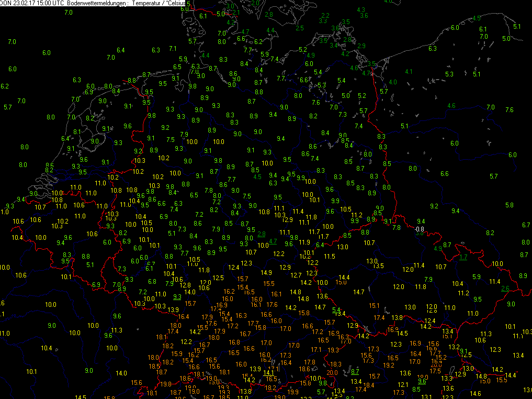Image resolution: width=532 pixels, height=399 pixels.
Task: Click the orange 18.3 temperature label
Action: pyautogui.click(x=335, y=364)
